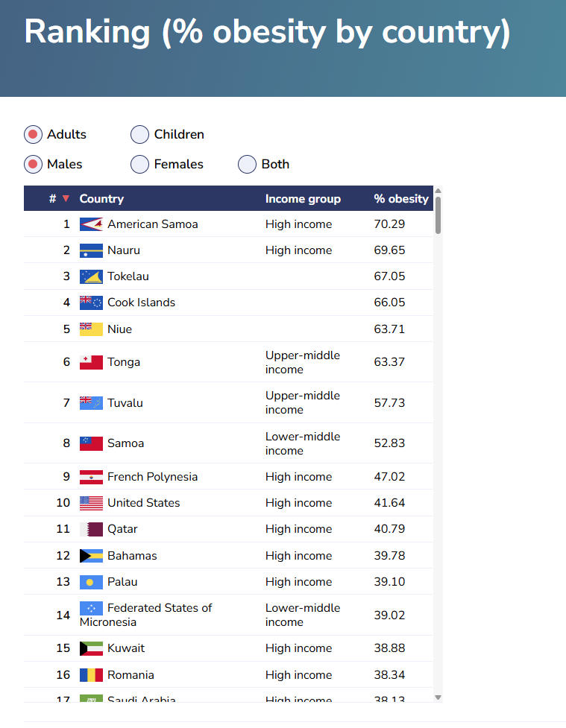
Task: Click the # rank column header
Action: pyautogui.click(x=52, y=199)
